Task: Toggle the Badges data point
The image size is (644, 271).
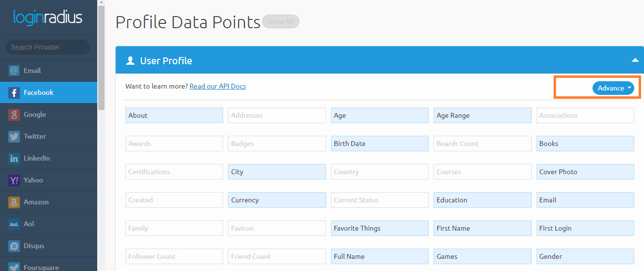Action: point(277,144)
